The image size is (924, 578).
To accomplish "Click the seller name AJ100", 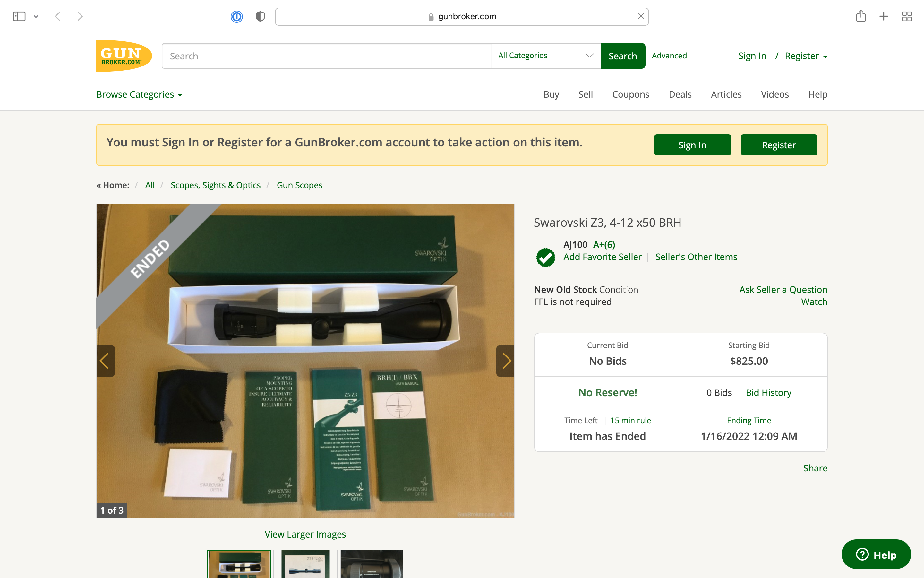I will click(575, 245).
